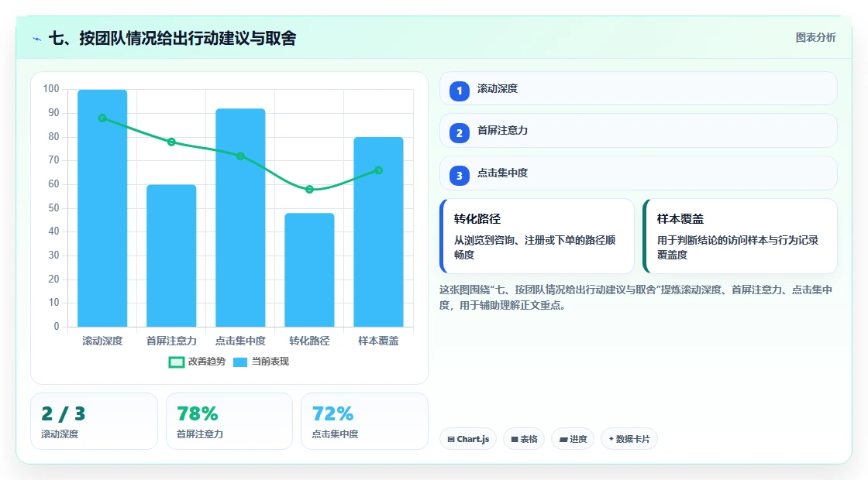Screen dimensions: 868x480
Task: Click the section title 七、按团队情况给出行动建议与取舍
Action: [172, 38]
